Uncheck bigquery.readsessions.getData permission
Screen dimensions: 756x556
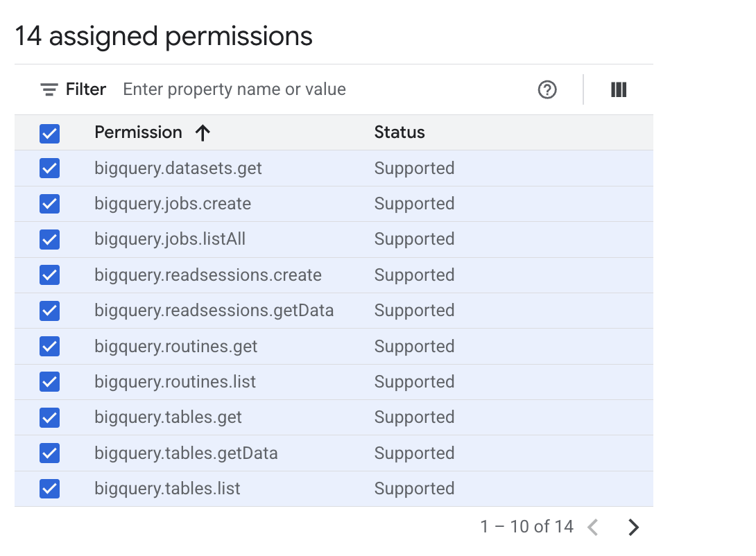(49, 311)
